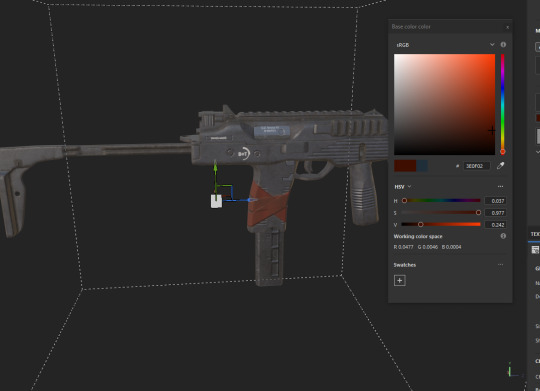Screen dimensions: 540x391
Task: Click the Working color space info icon
Action: [x=503, y=236]
